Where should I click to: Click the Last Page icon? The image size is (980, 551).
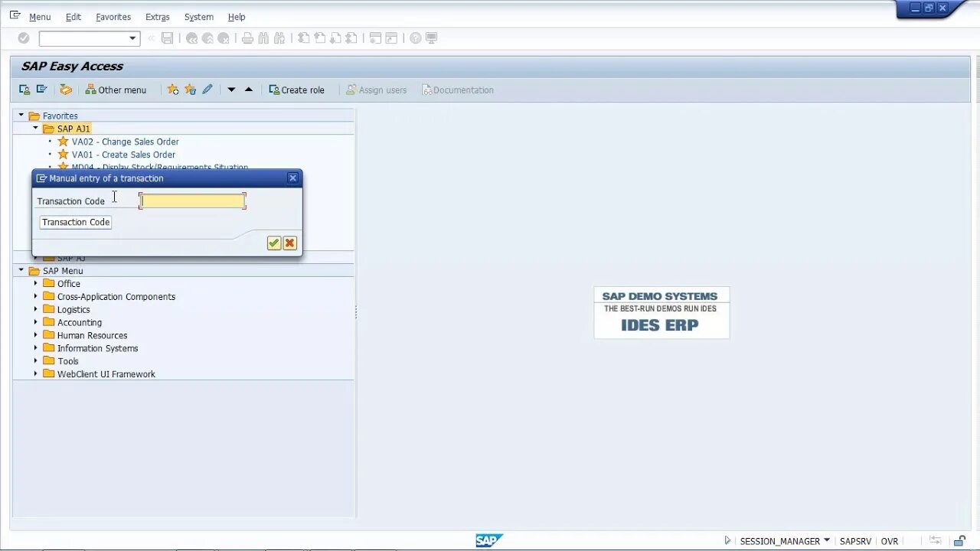351,38
